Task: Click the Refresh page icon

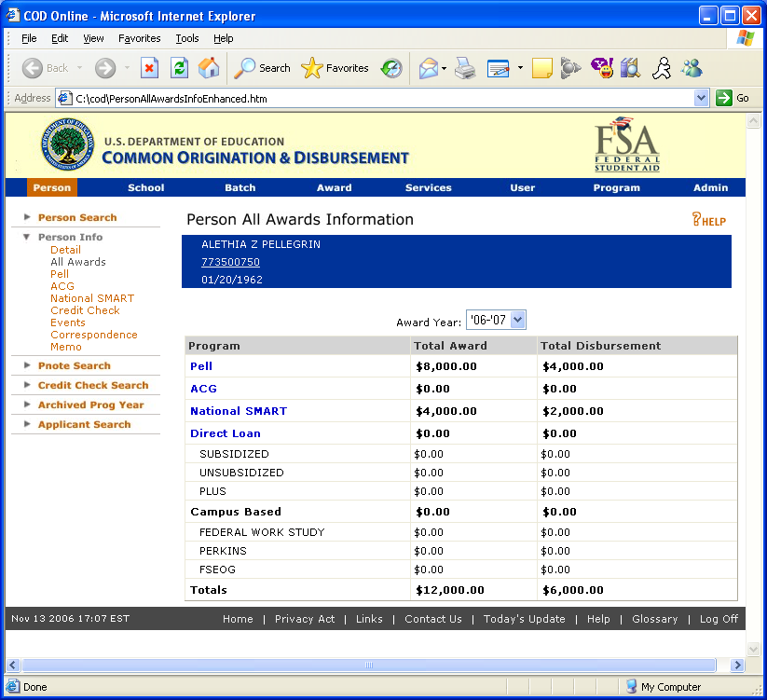Action: click(179, 68)
